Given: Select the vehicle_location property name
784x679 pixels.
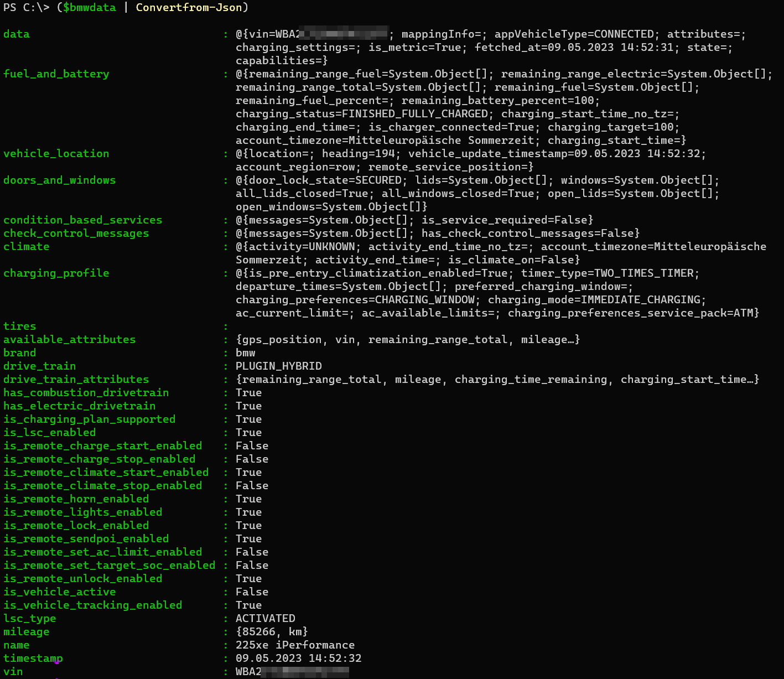Looking at the screenshot, I should pyautogui.click(x=56, y=153).
